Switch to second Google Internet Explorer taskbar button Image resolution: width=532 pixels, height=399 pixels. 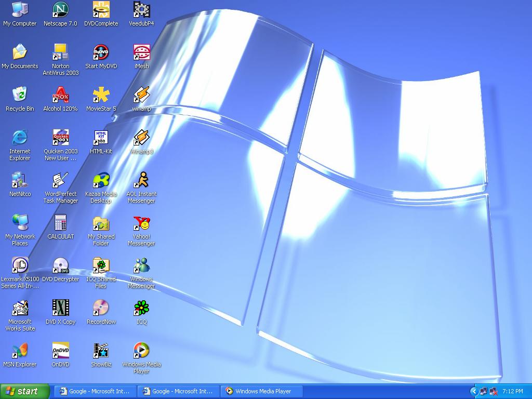(179, 391)
